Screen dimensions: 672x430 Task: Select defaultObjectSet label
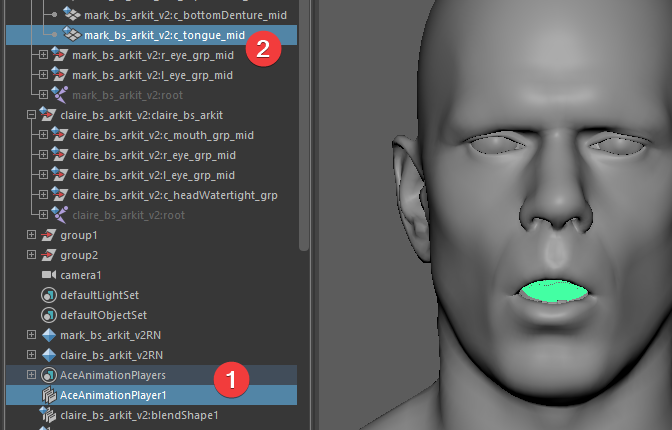(x=103, y=316)
